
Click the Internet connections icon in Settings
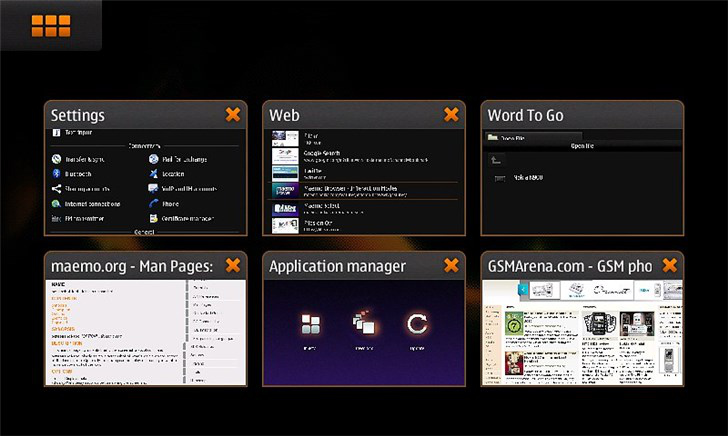[57, 203]
